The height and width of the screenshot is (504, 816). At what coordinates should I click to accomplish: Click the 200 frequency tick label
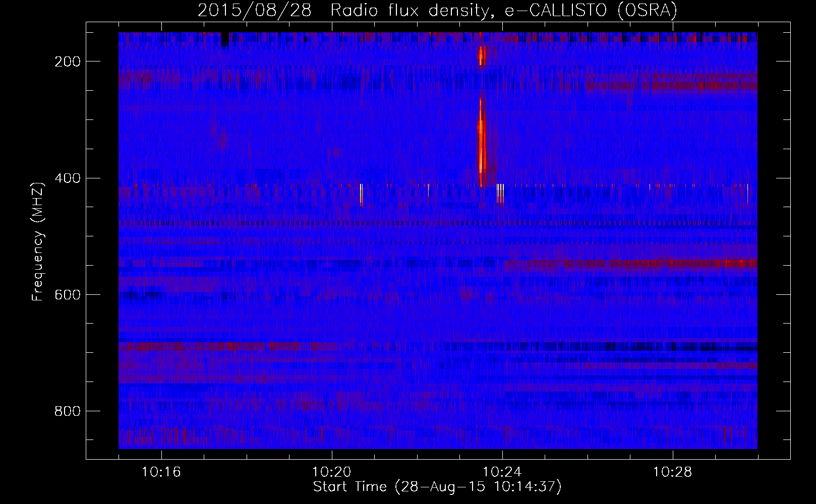[68, 61]
